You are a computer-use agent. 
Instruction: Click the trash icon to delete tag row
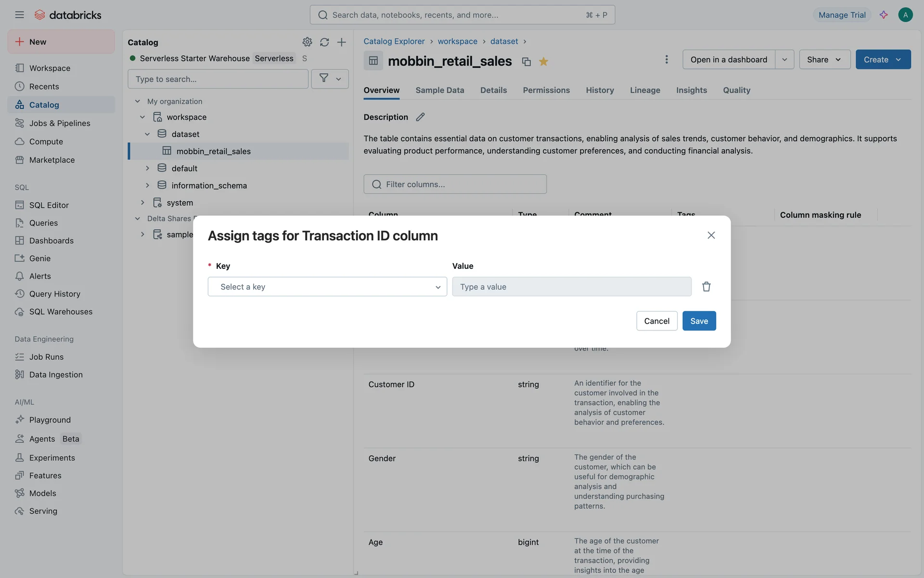pos(706,287)
